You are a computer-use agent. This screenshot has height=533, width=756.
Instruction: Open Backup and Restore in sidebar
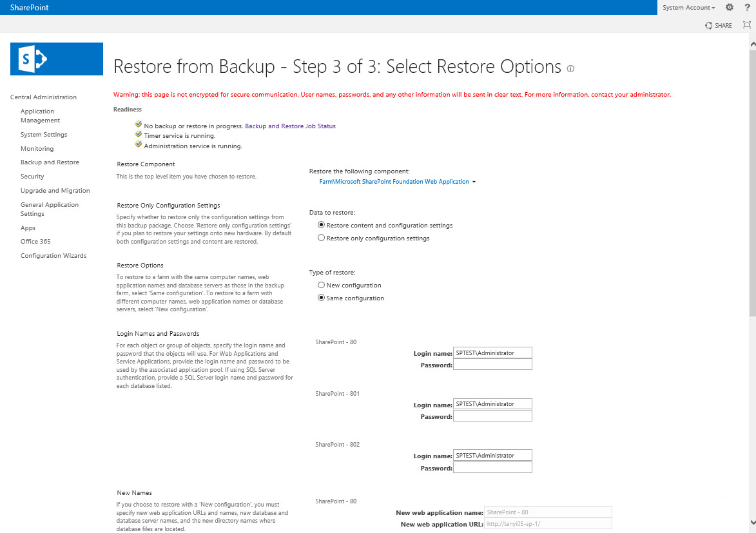(x=50, y=162)
